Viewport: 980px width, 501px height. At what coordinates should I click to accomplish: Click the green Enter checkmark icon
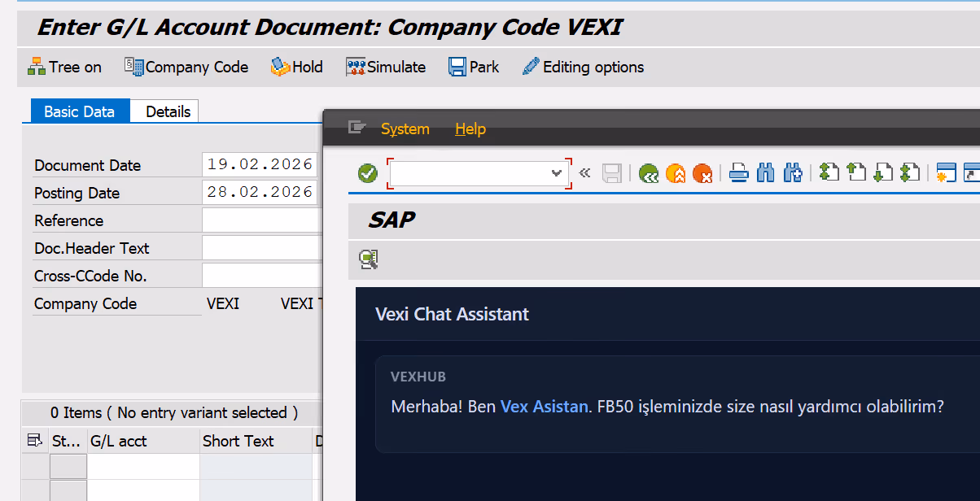(367, 172)
